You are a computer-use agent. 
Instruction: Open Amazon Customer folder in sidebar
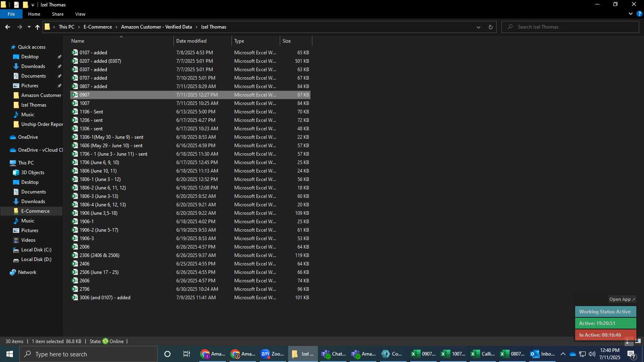click(x=41, y=95)
